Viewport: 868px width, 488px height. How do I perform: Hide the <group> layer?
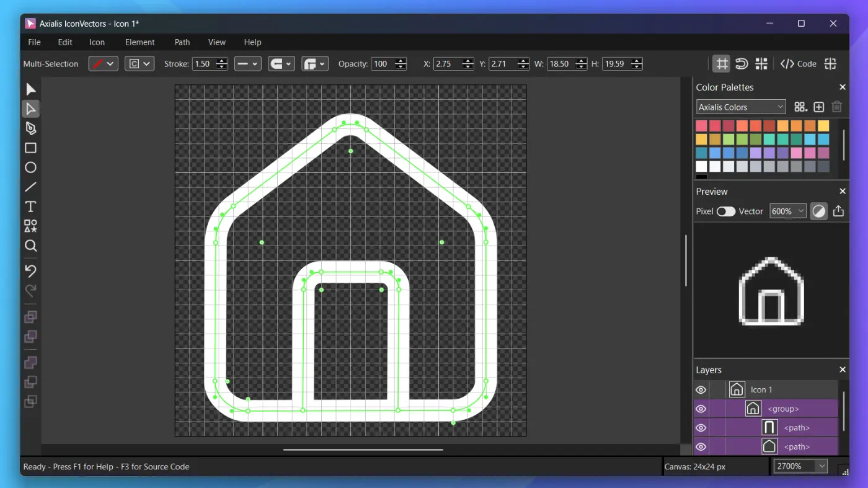pos(701,409)
